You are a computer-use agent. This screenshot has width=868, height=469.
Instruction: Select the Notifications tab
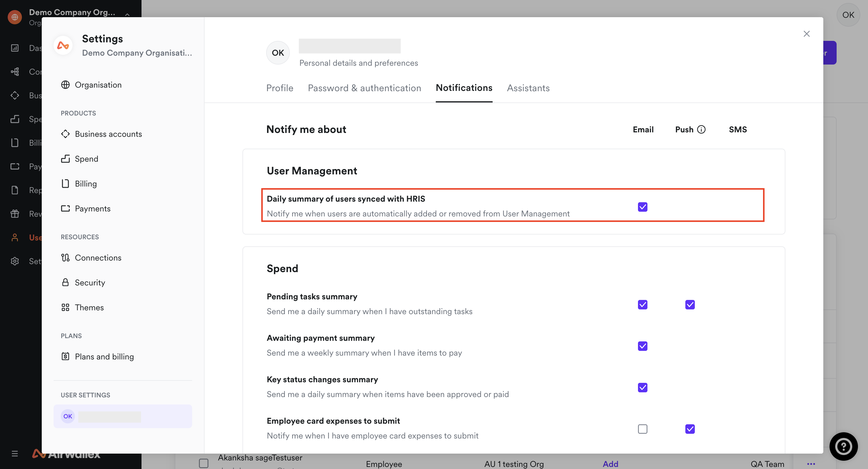(464, 88)
